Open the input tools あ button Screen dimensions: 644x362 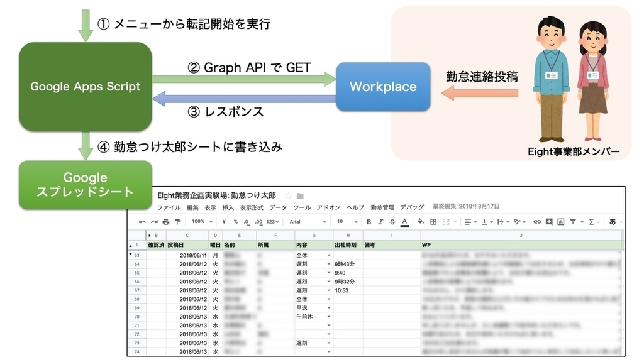coord(613,222)
